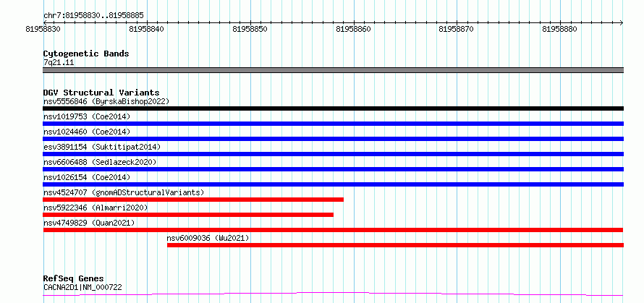This screenshot has width=644, height=303.
Task: Click the Cytogenetic Bands track title
Action: pyautogui.click(x=86, y=54)
